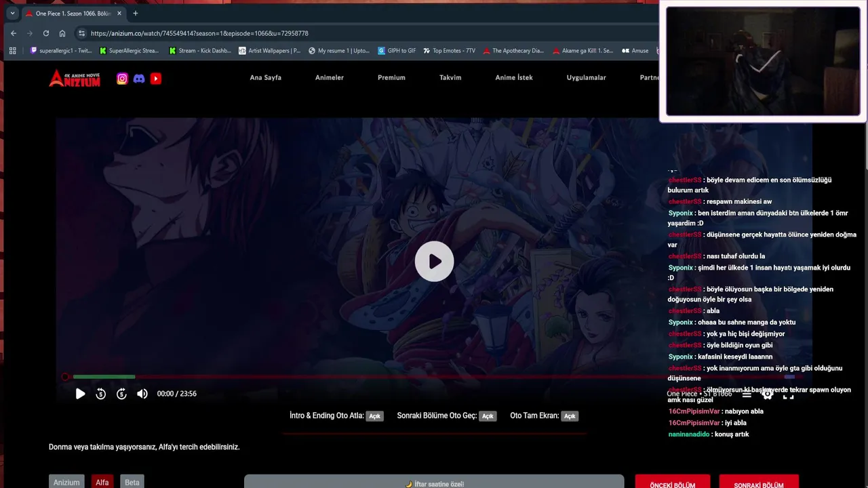
Task: Mute the video volume icon
Action: [x=142, y=394]
